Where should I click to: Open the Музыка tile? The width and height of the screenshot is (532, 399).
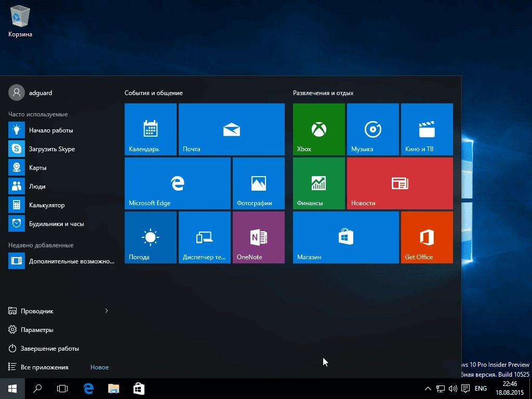(373, 129)
